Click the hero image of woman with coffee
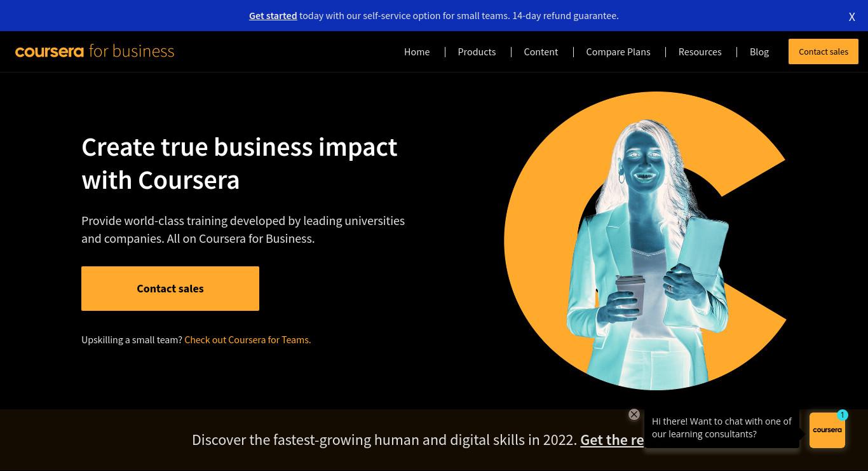 click(645, 242)
